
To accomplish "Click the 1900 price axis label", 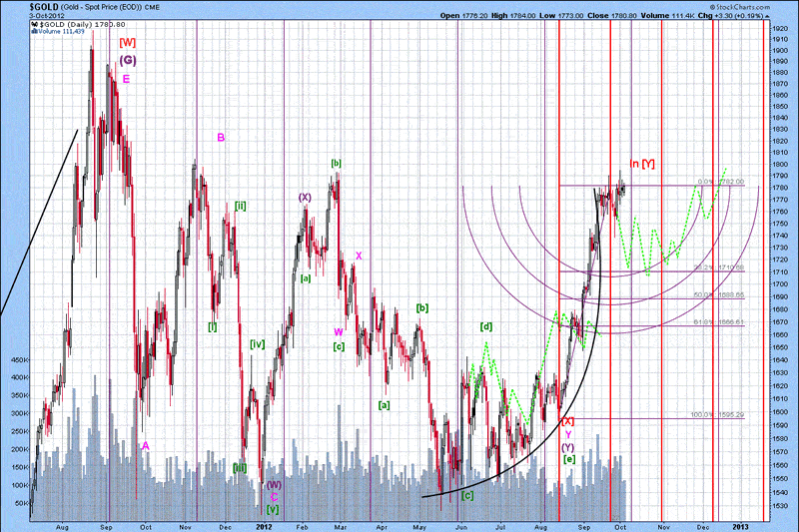I will 772,50.
